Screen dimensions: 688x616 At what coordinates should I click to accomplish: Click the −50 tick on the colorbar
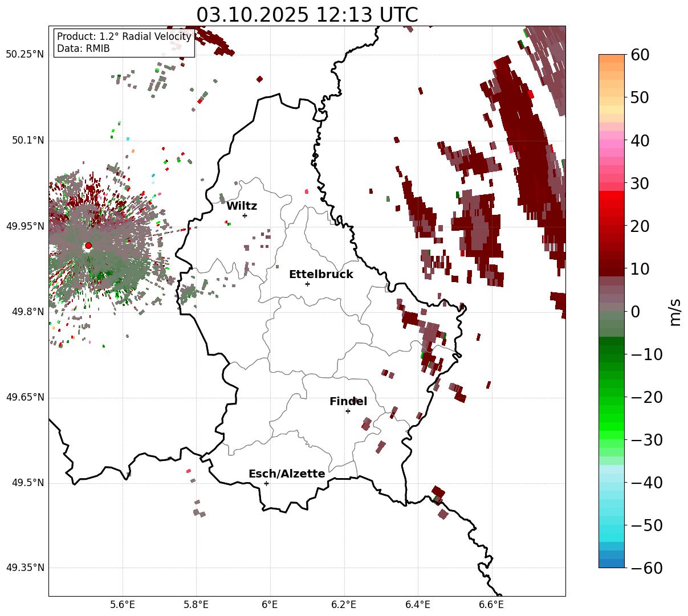646,525
